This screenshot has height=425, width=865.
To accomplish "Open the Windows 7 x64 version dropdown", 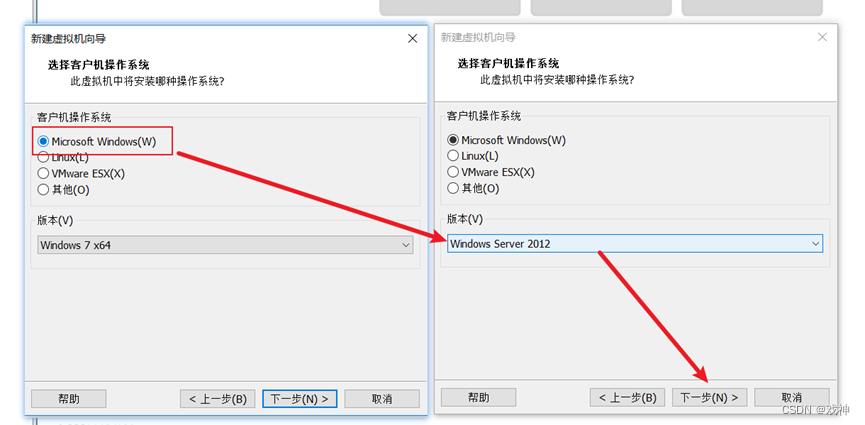I will 225,245.
